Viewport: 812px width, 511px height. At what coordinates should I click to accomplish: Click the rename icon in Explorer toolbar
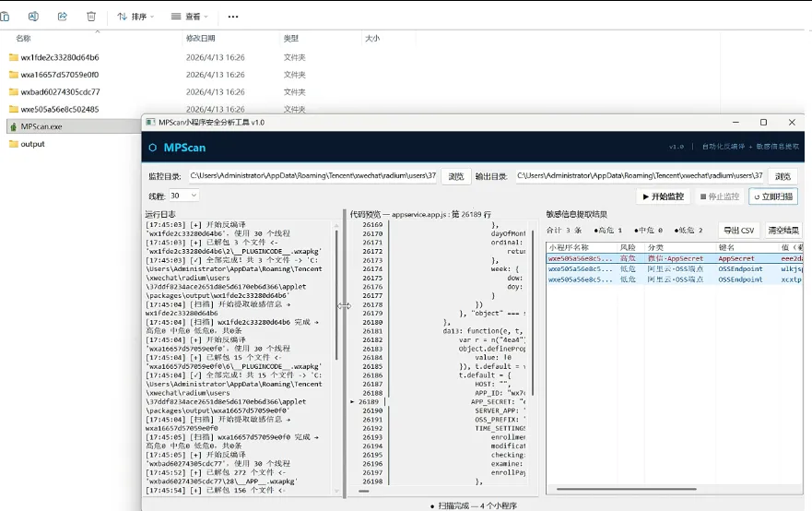coord(33,17)
